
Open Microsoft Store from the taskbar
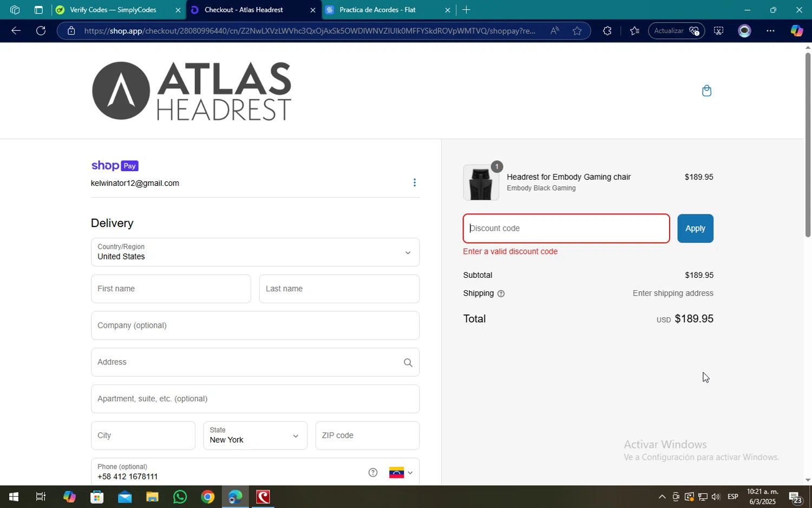pyautogui.click(x=97, y=497)
